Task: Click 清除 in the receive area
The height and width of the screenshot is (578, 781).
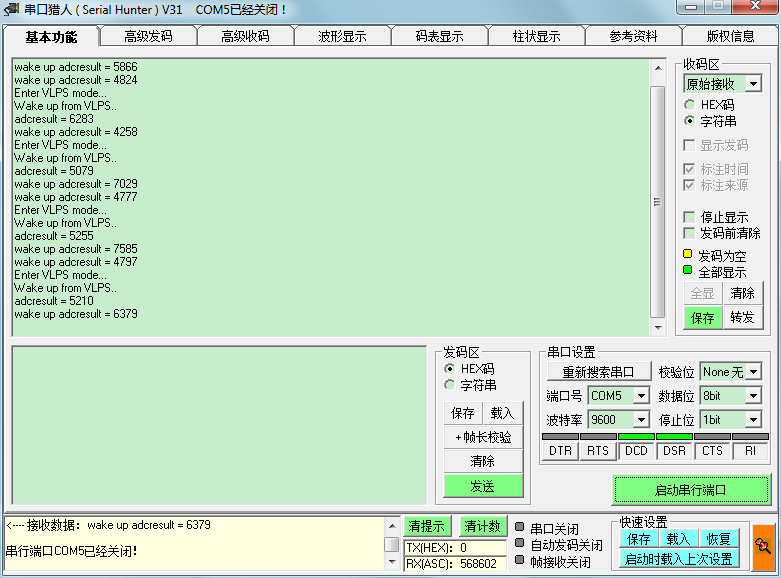Action: point(742,293)
